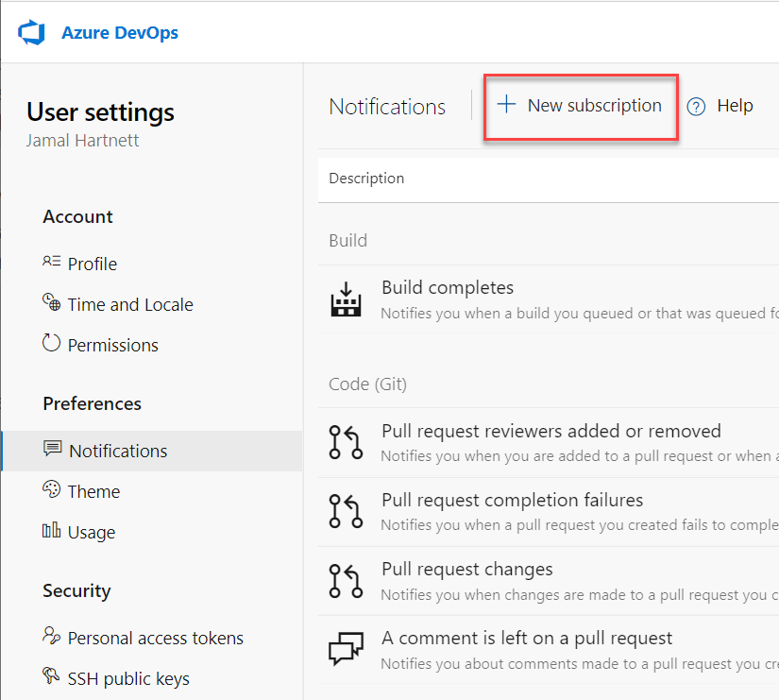Open Pull request reviewers added or removed
This screenshot has height=700, width=779.
click(550, 431)
